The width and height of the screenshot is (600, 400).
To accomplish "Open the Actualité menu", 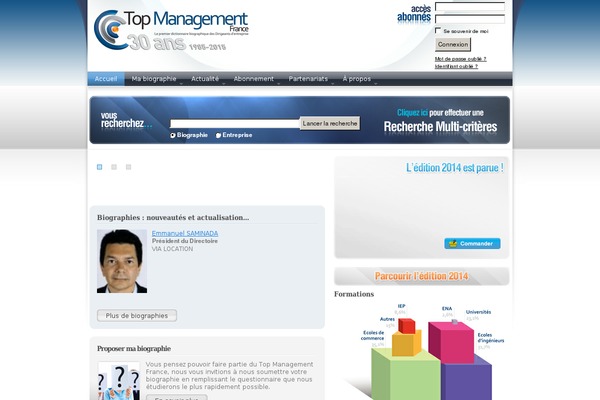I will coord(205,79).
